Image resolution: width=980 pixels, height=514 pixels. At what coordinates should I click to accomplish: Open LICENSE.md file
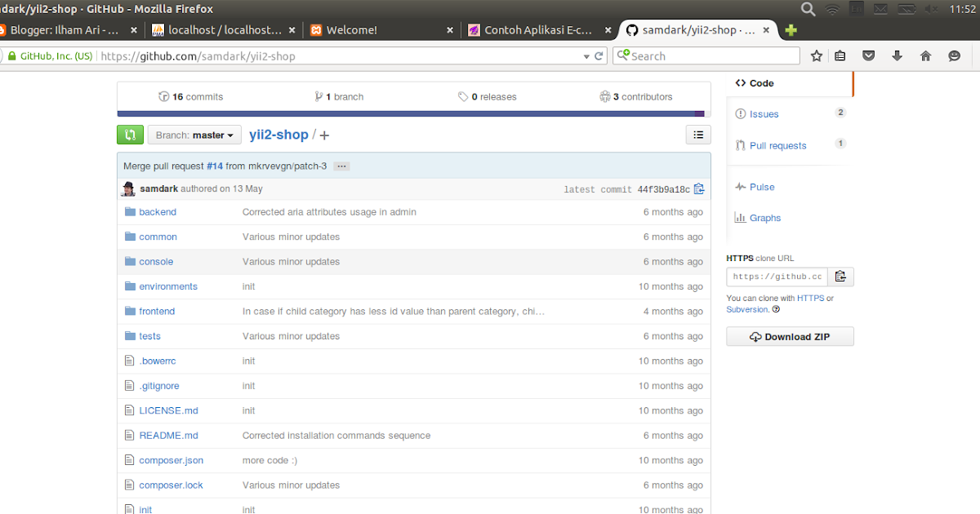coord(168,411)
